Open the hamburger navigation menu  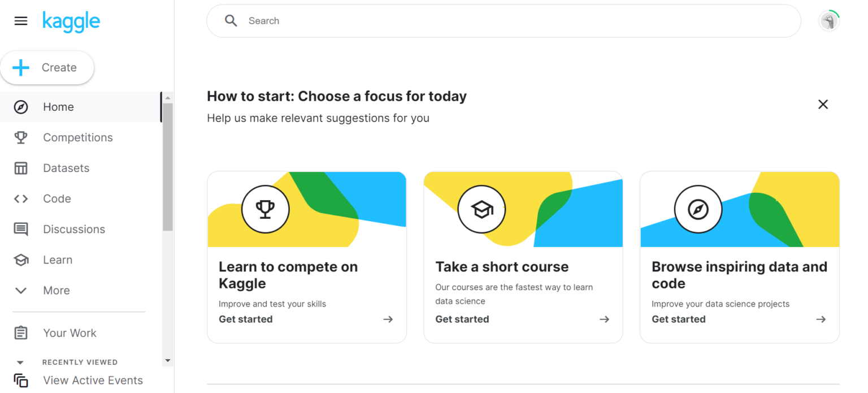coord(21,21)
